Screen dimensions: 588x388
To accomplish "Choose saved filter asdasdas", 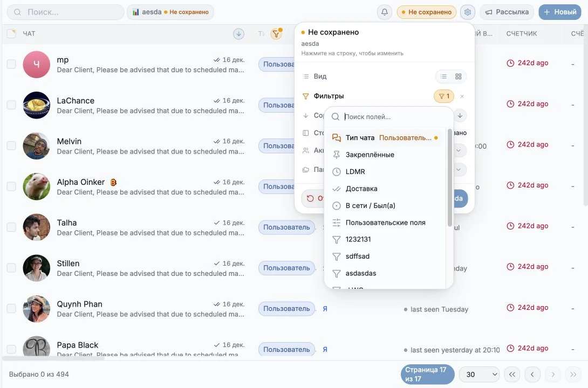I will click(385, 273).
